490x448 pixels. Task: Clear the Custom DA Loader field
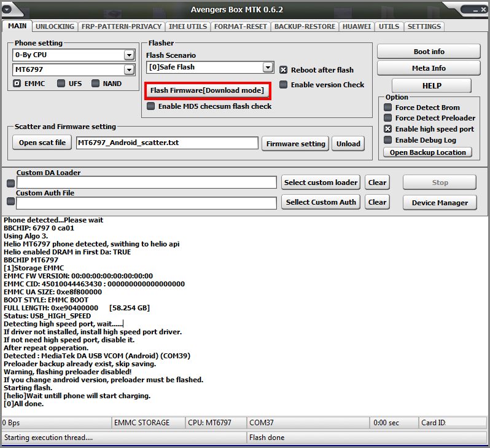click(377, 183)
